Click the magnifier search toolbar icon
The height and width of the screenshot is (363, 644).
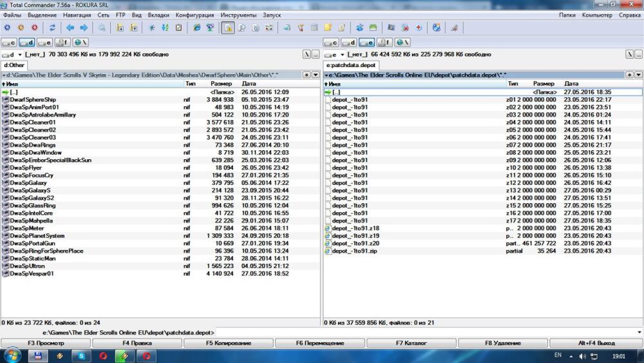tap(102, 28)
